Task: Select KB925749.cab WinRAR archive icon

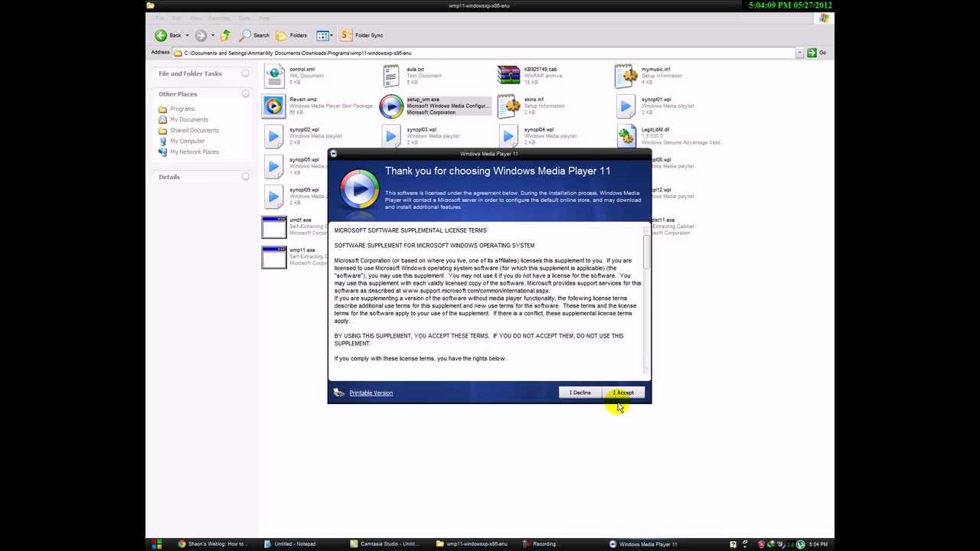Action: point(508,76)
